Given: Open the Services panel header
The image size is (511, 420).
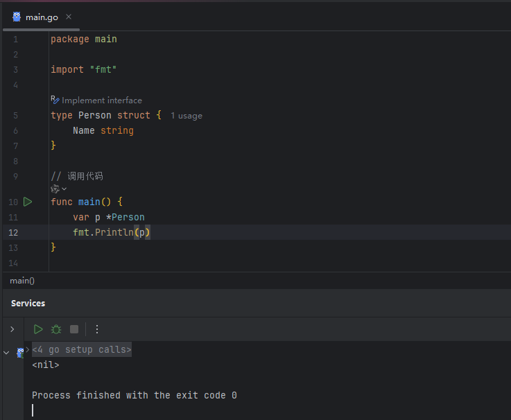Looking at the screenshot, I should pos(28,304).
